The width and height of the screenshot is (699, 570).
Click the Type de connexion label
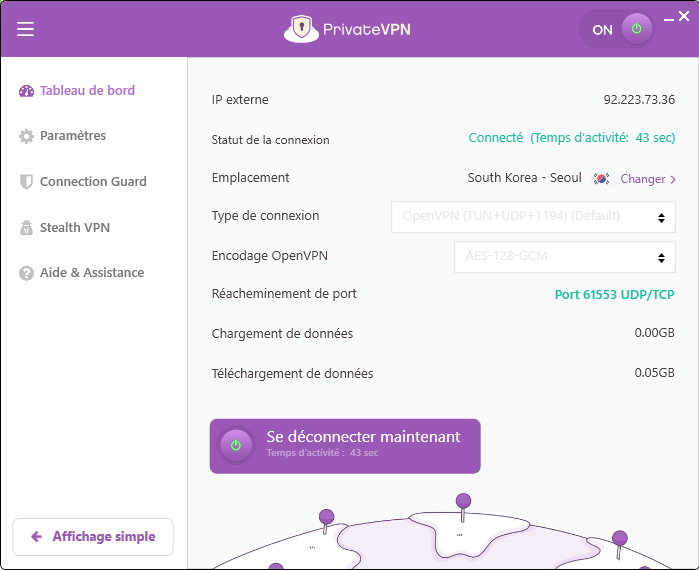(x=265, y=216)
